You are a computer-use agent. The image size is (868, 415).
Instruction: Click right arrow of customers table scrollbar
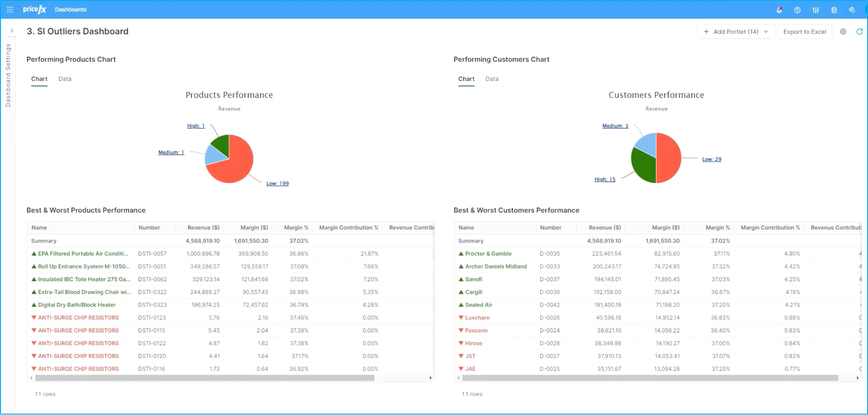pos(858,378)
